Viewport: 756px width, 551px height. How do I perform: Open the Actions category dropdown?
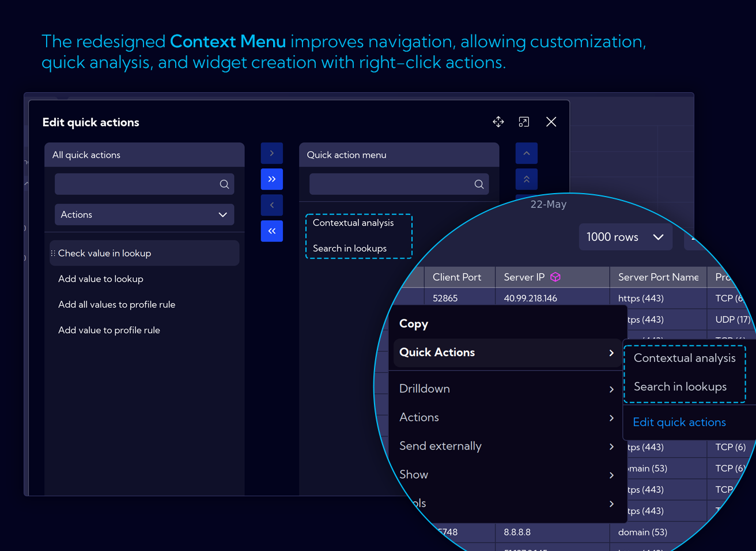click(145, 214)
